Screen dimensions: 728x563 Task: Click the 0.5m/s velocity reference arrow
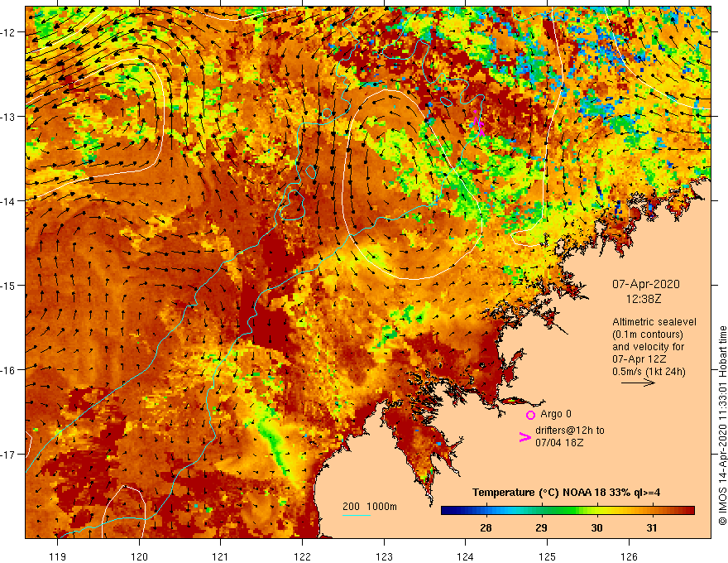(638, 383)
